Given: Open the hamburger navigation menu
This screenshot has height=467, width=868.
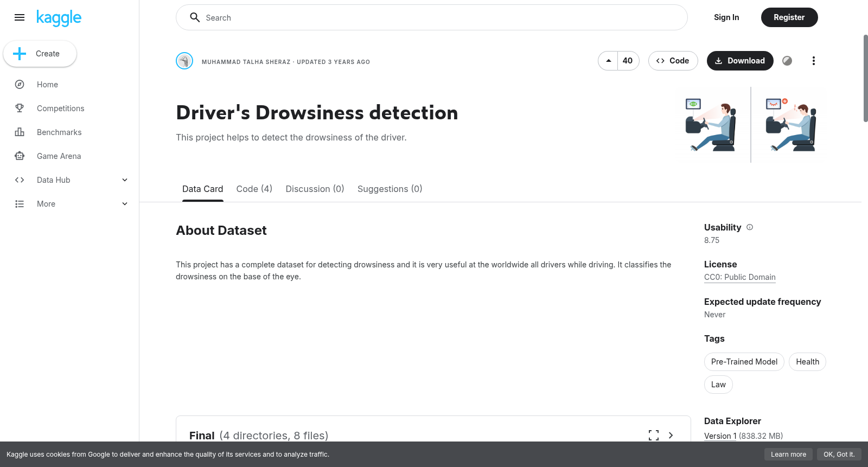Looking at the screenshot, I should point(20,17).
